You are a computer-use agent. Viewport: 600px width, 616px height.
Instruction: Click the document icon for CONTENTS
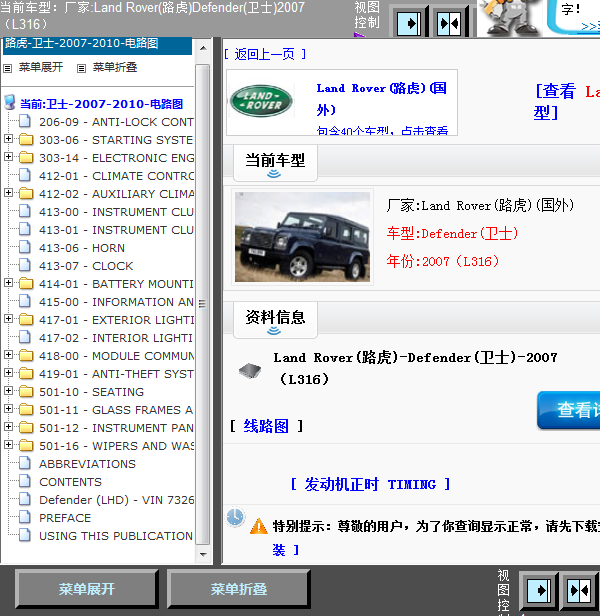(x=25, y=482)
